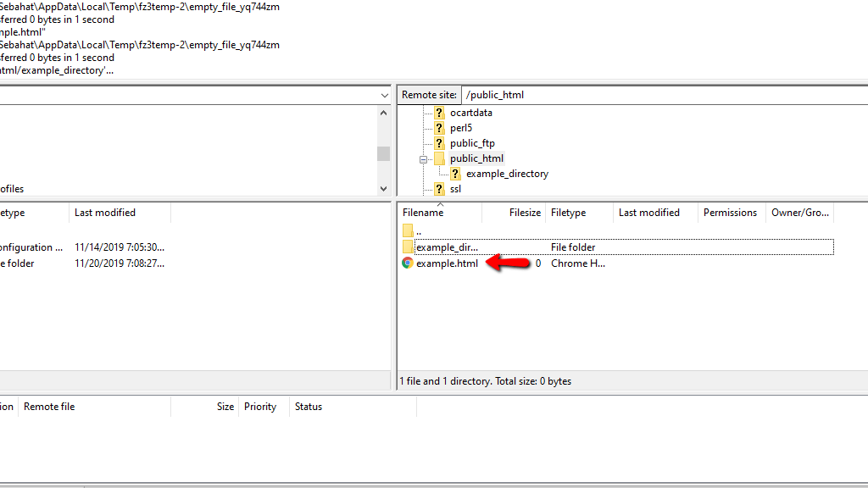868x488 pixels.
Task: Sort remote files by Last modified column
Action: [655, 213]
